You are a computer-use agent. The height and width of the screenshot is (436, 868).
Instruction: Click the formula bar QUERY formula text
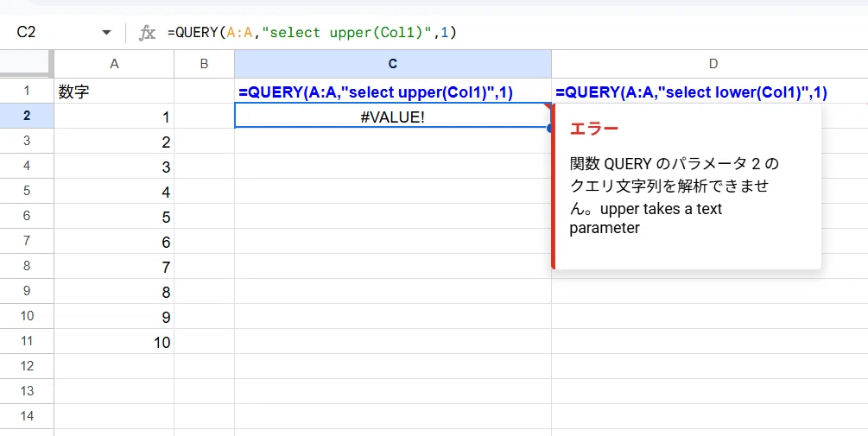312,33
